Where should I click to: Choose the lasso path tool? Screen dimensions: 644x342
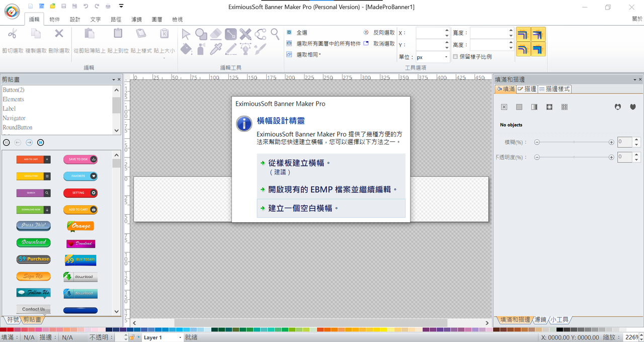pos(260,34)
